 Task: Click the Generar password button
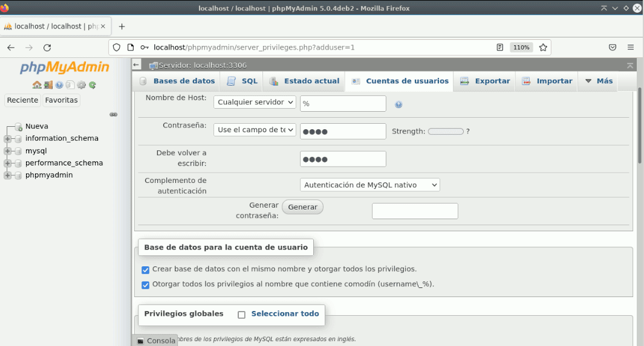303,207
